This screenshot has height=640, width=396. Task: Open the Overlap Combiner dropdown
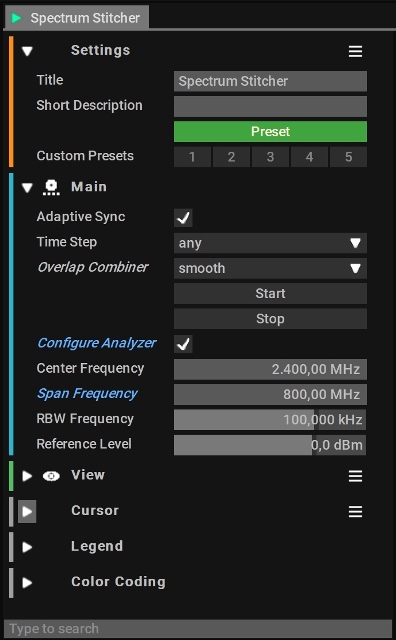pyautogui.click(x=270, y=269)
